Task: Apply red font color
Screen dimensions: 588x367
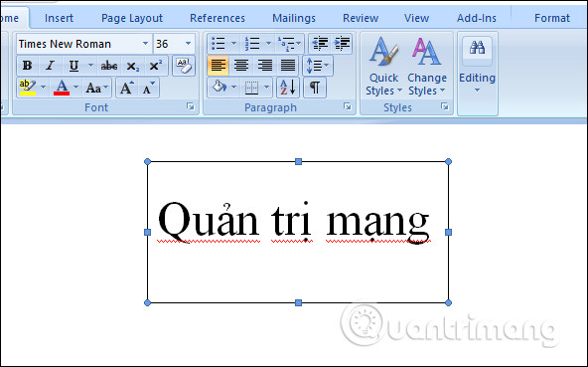Action: pyautogui.click(x=62, y=88)
